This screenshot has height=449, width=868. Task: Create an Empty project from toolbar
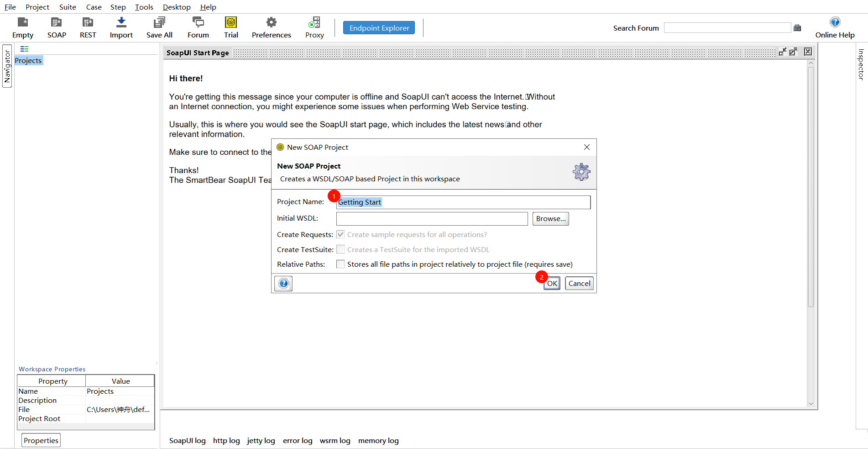(x=23, y=27)
